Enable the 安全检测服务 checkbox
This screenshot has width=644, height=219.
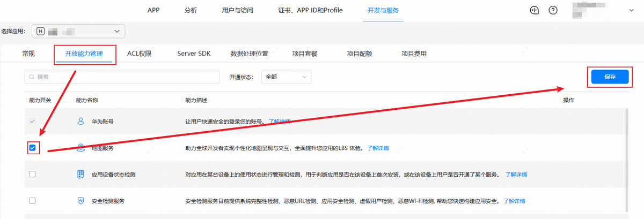tap(33, 201)
